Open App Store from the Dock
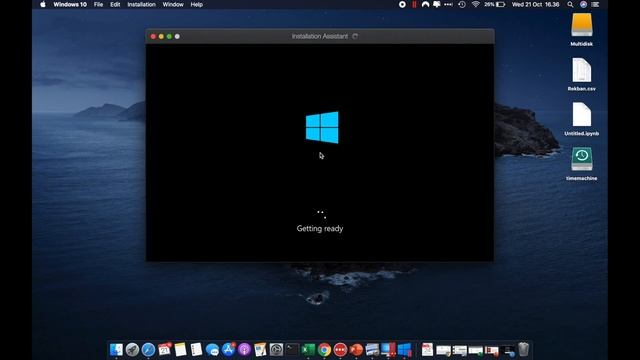Image resolution: width=640 pixels, height=360 pixels. point(228,350)
